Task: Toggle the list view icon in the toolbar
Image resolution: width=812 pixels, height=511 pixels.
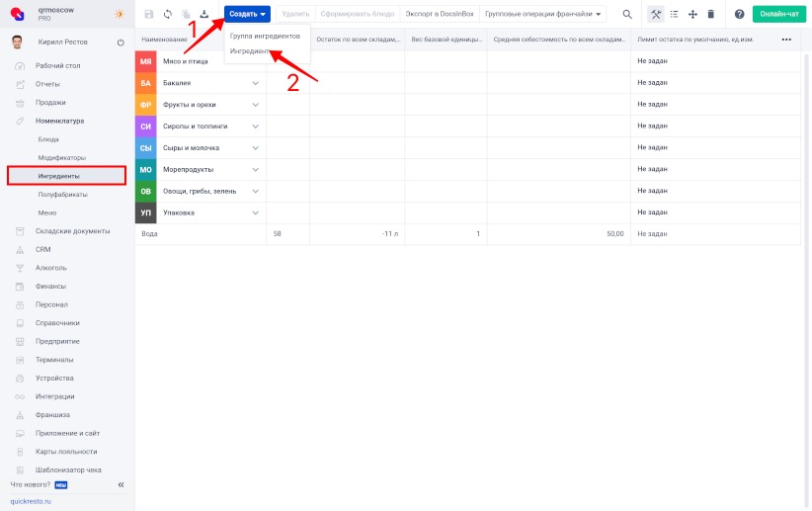Action: tap(674, 14)
